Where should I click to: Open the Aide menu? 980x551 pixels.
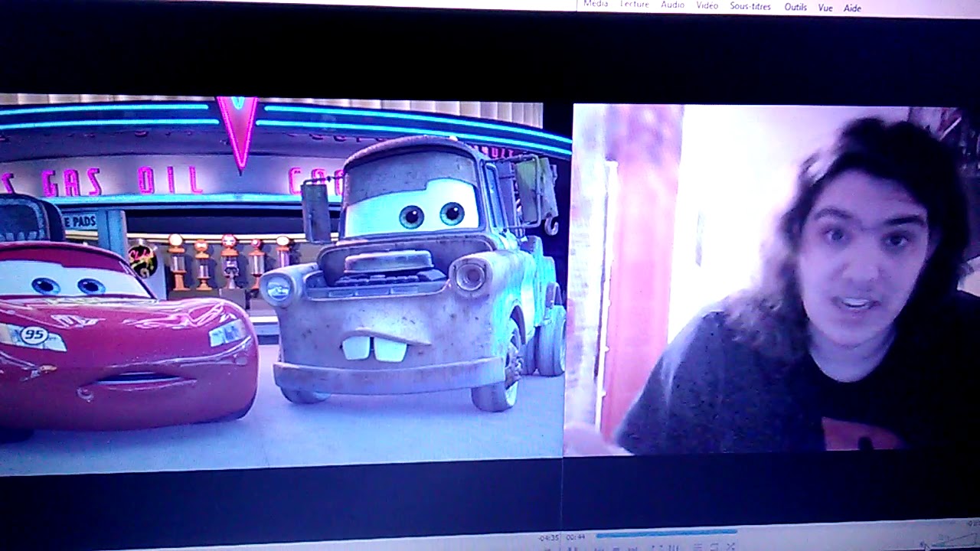[852, 8]
